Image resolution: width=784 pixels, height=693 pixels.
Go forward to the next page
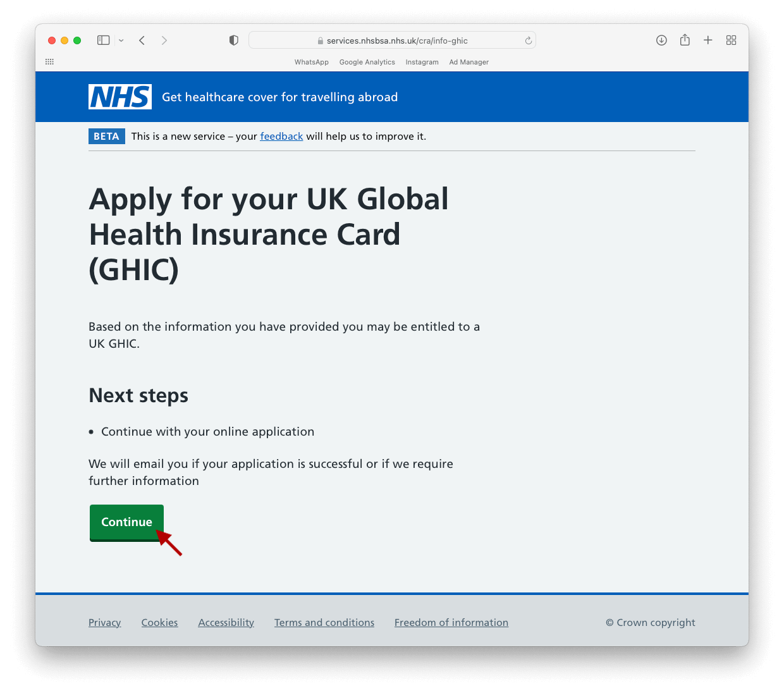pyautogui.click(x=164, y=40)
